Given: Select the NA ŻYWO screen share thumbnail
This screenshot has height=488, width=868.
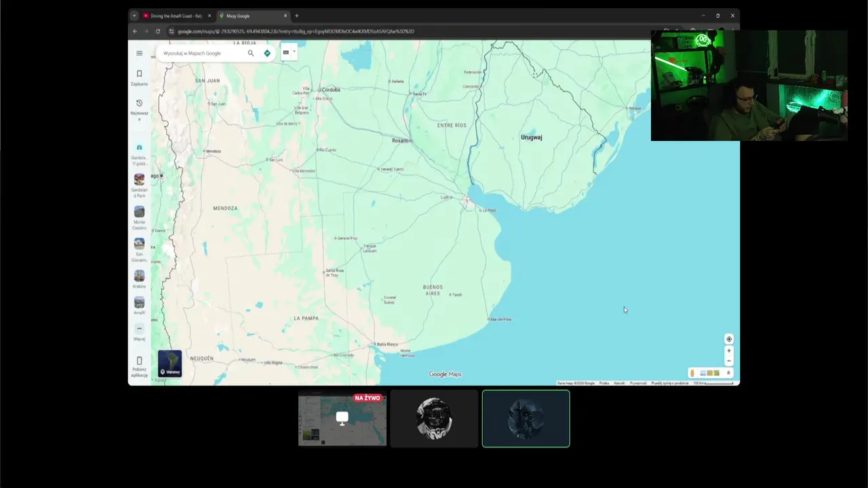Looking at the screenshot, I should 342,418.
